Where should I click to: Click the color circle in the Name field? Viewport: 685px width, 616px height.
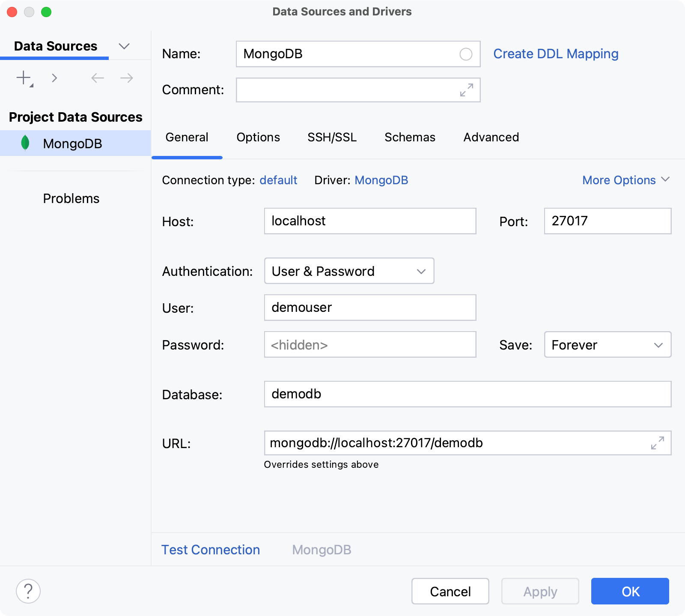pos(466,54)
